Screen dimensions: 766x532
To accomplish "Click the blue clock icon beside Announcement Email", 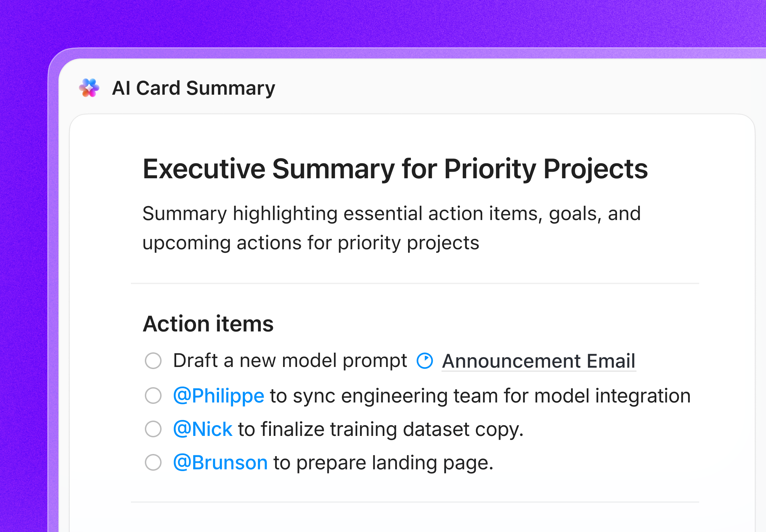I will click(424, 361).
